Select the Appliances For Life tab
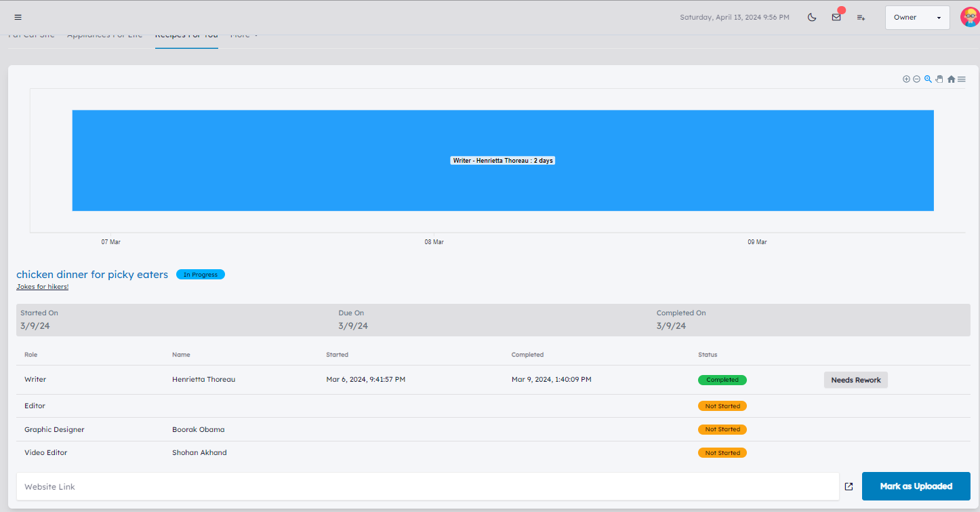Screen dimensions: 980x512 pos(105,35)
